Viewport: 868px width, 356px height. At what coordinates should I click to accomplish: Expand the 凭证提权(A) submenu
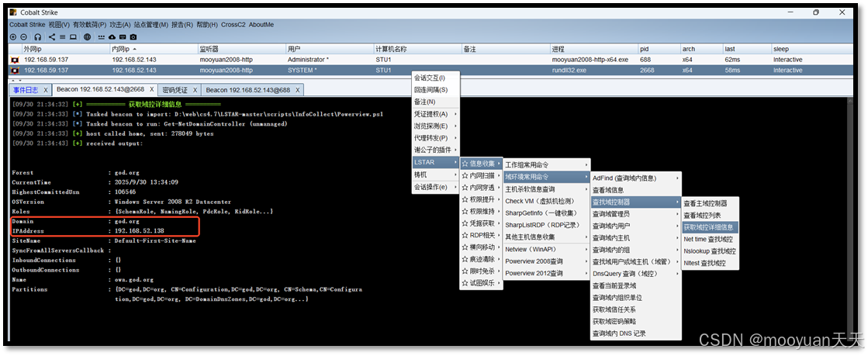[436, 114]
